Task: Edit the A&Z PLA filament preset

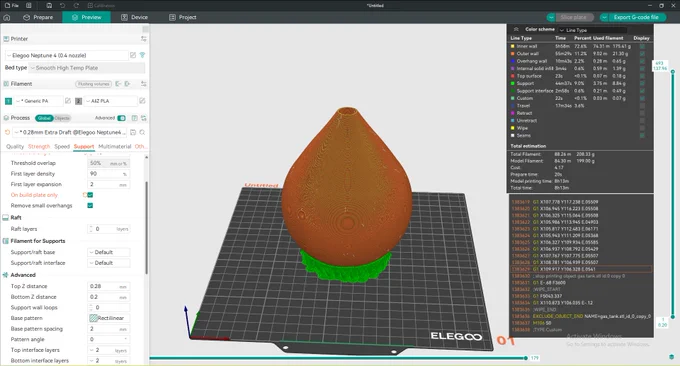Action: [x=142, y=101]
